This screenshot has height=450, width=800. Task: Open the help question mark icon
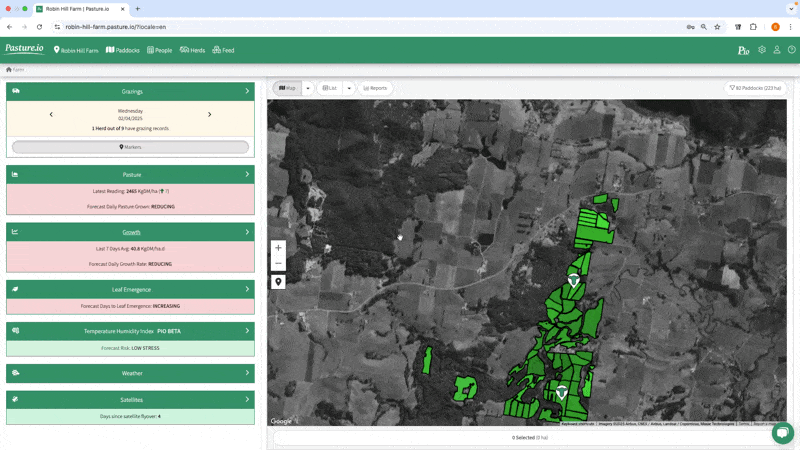coord(792,50)
